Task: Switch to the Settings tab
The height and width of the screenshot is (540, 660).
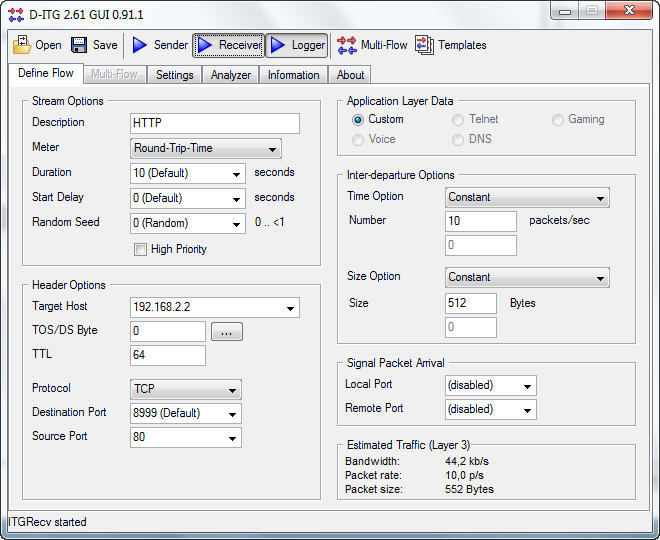Action: [174, 75]
